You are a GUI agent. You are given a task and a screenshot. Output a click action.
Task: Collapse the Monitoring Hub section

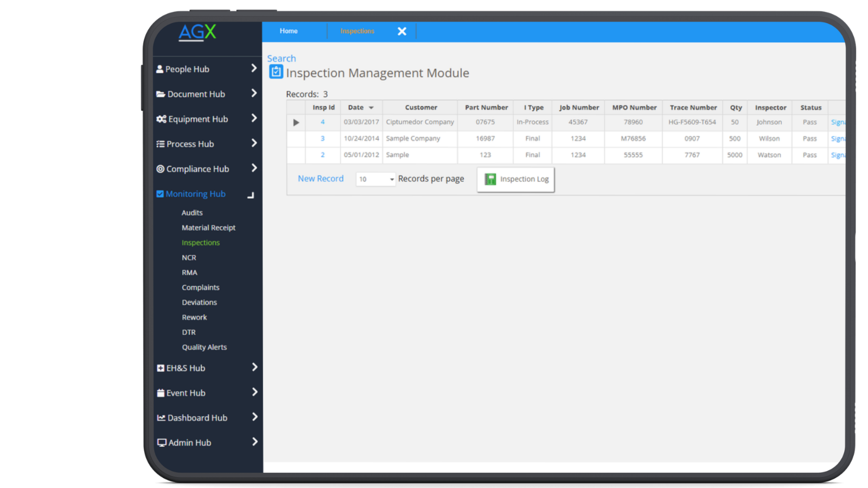tap(251, 195)
